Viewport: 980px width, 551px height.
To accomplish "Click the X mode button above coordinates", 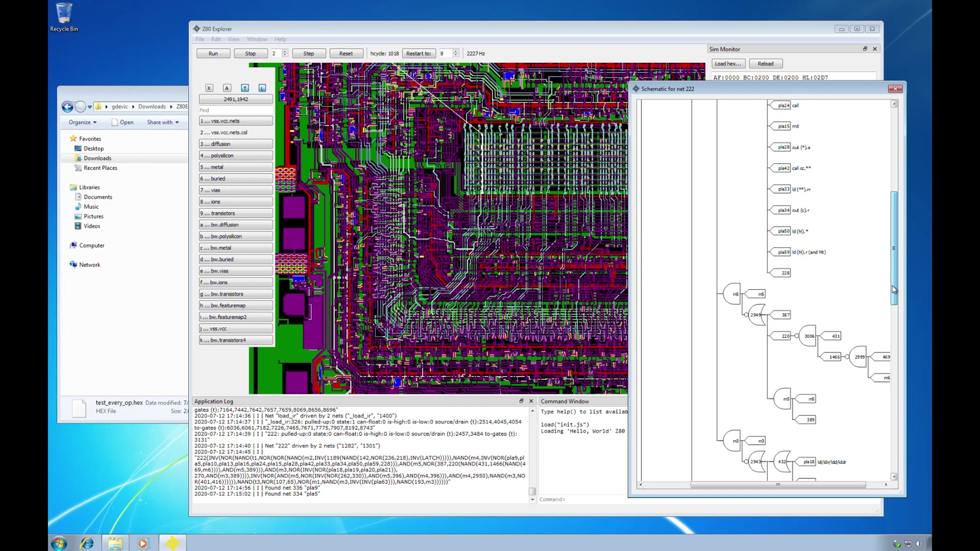I will coord(209,88).
